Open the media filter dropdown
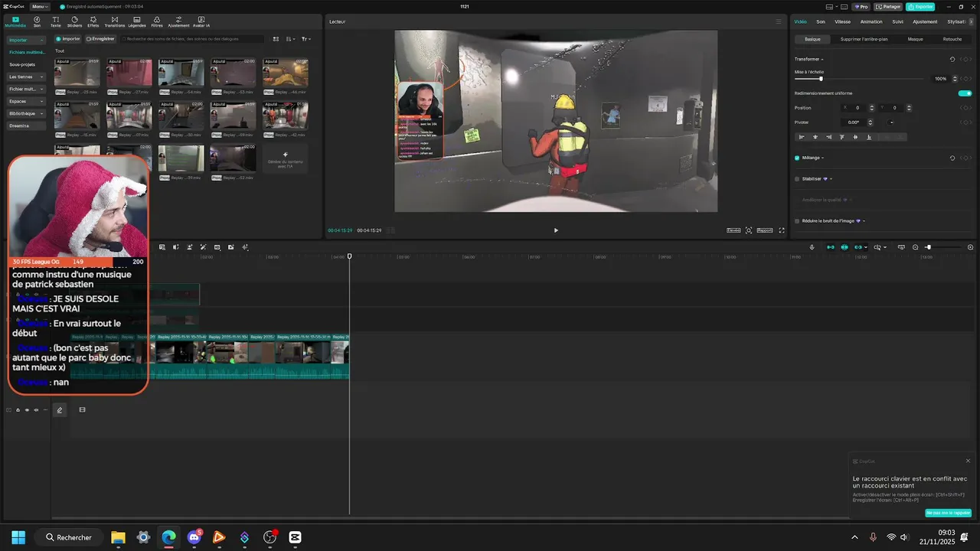This screenshot has height=551, width=980. click(306, 38)
